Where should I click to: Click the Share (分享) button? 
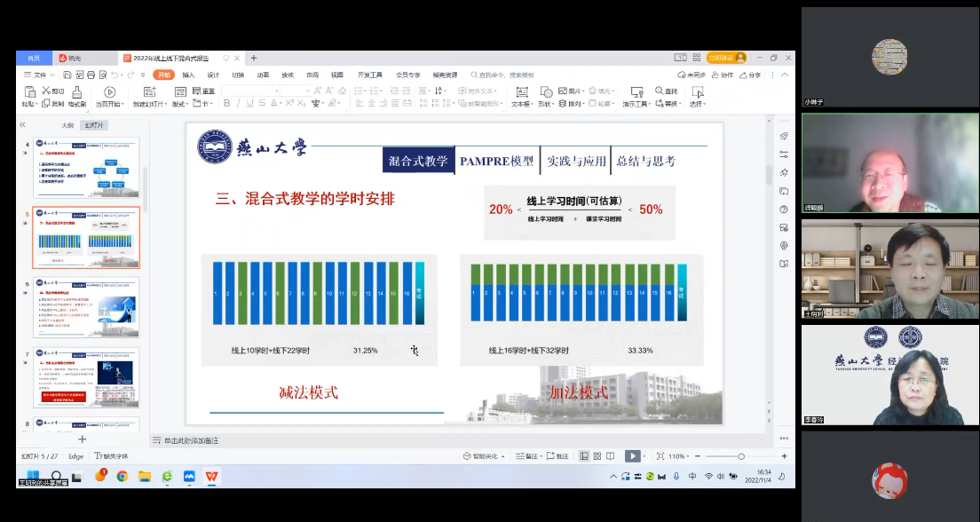point(751,75)
